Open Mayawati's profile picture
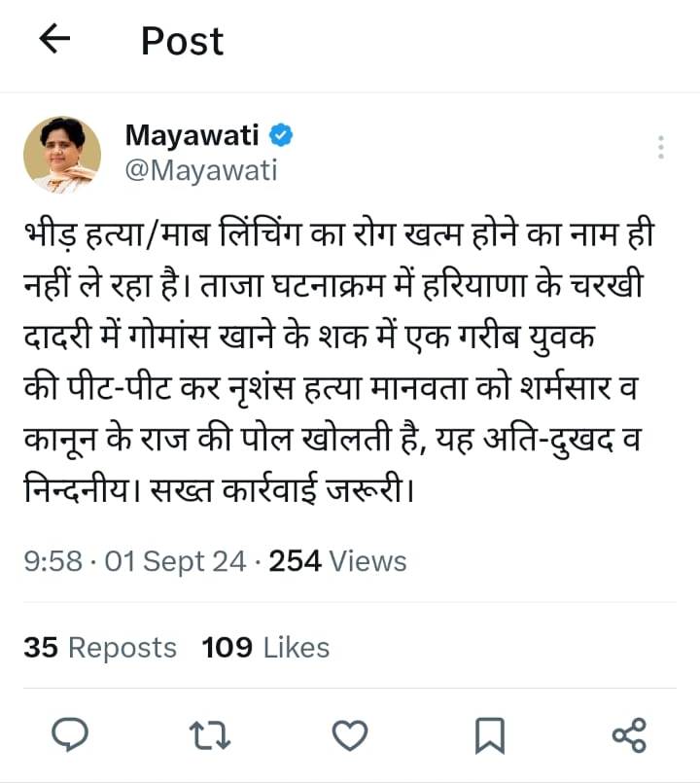Image resolution: width=700 pixels, height=783 pixels. (x=62, y=155)
